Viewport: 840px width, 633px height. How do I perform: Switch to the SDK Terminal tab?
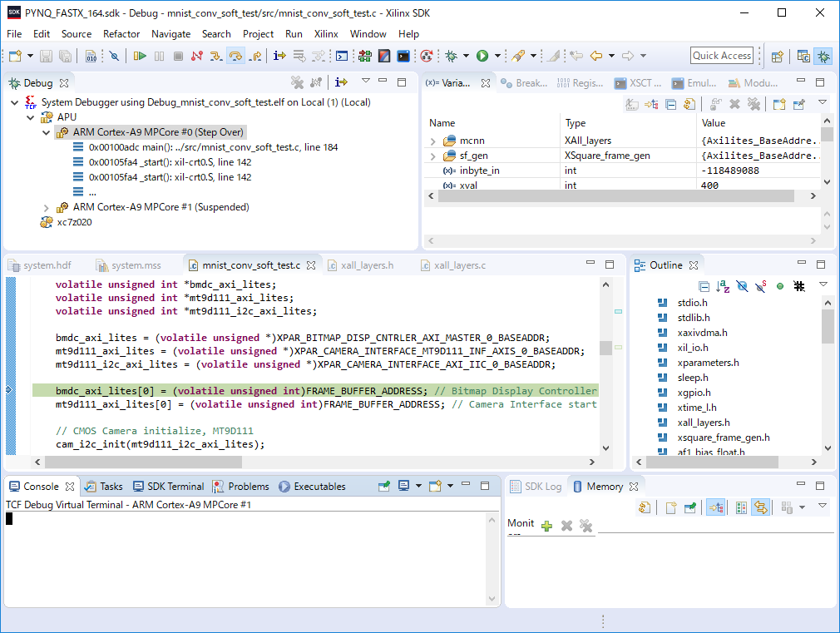[169, 487]
